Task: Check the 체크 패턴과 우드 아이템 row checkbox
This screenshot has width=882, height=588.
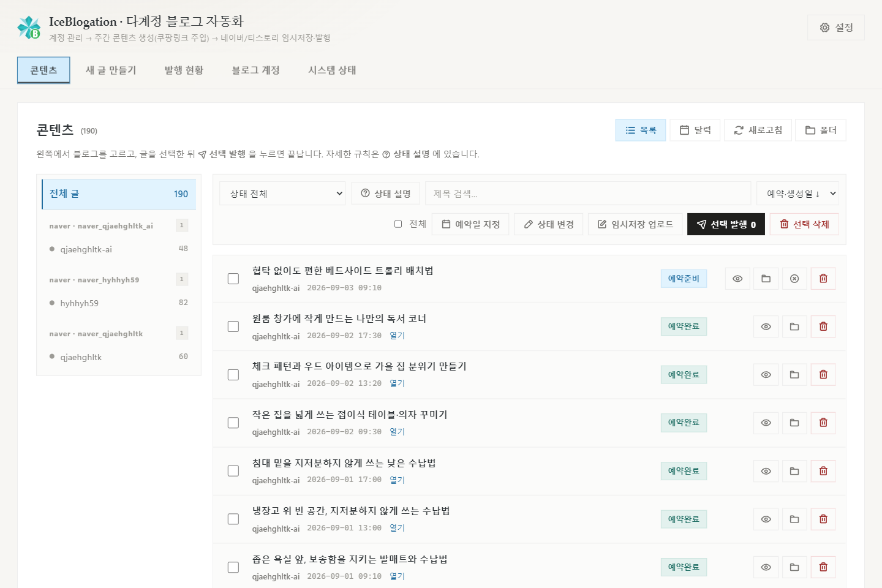Action: tap(233, 375)
